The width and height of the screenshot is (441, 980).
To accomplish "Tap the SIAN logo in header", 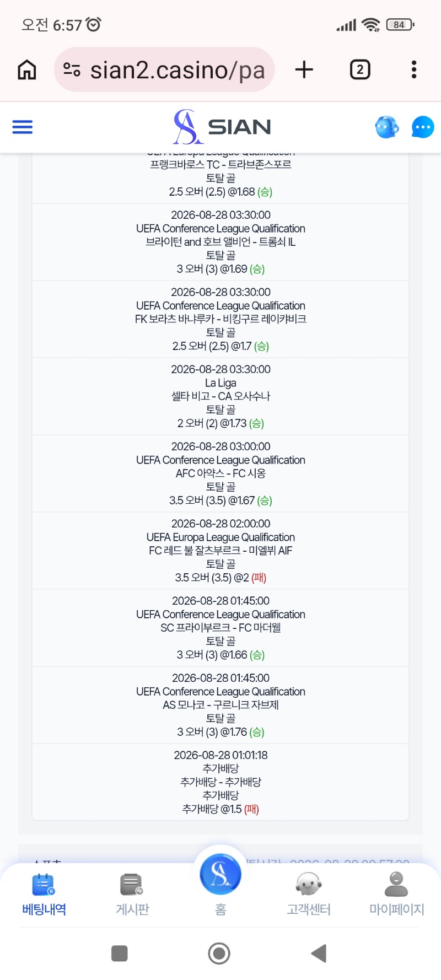I will click(222, 127).
